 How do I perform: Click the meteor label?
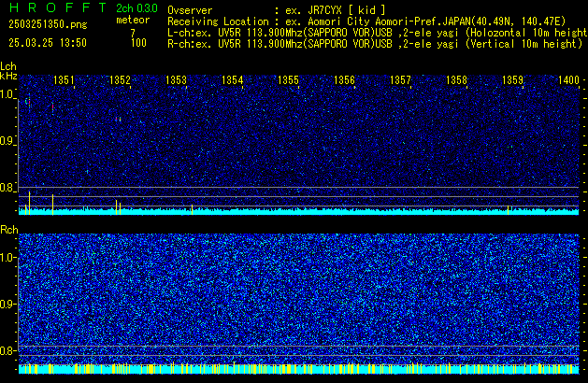pos(133,20)
